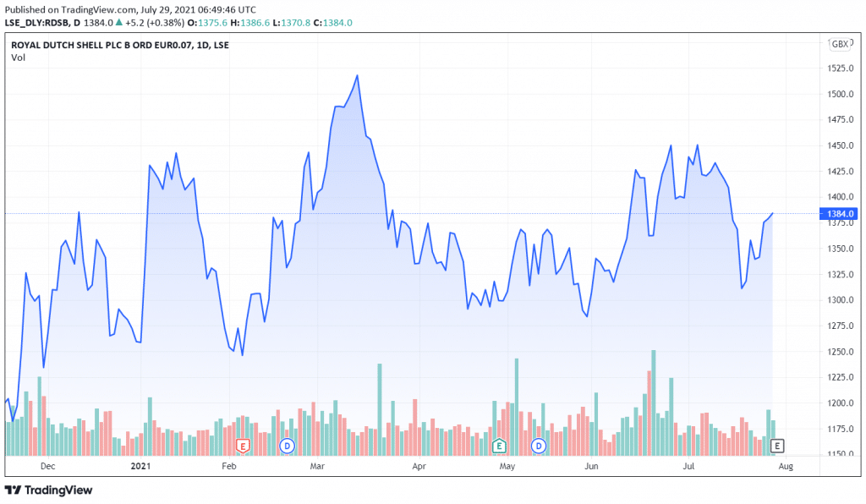Screen dimensions: 866x504
Task: Click the Mar label on the time axis
Action: [317, 467]
